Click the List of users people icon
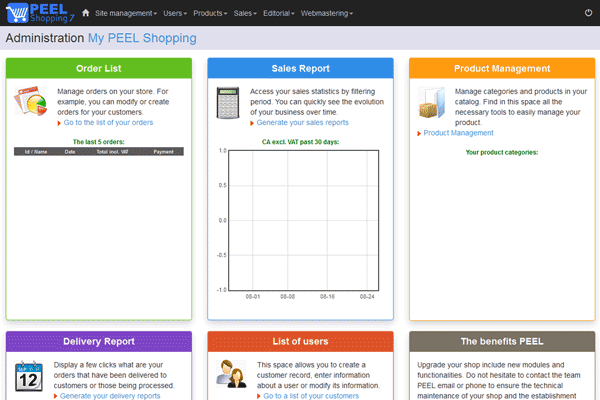This screenshot has height=400, width=600. 231,375
